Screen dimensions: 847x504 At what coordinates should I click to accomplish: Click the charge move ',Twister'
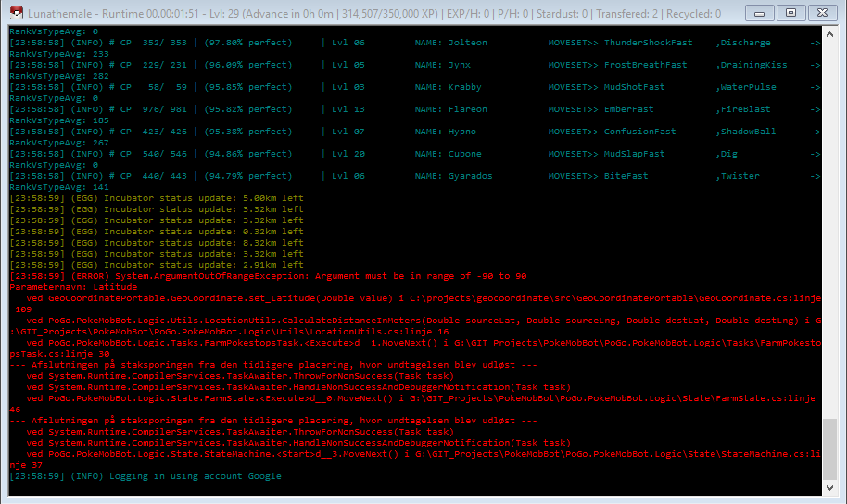click(x=738, y=175)
